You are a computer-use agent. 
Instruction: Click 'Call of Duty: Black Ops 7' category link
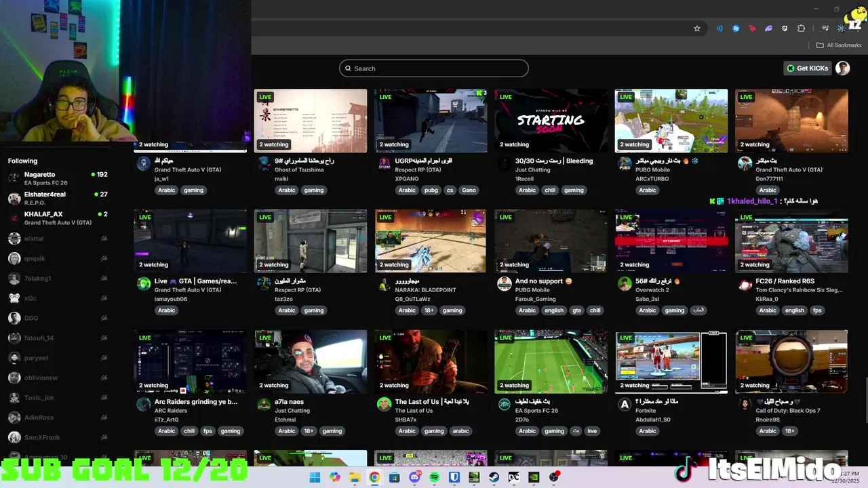[x=788, y=411]
